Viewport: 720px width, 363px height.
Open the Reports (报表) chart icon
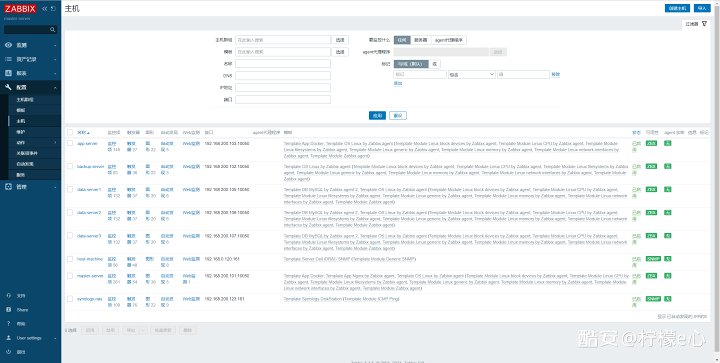tap(8, 73)
